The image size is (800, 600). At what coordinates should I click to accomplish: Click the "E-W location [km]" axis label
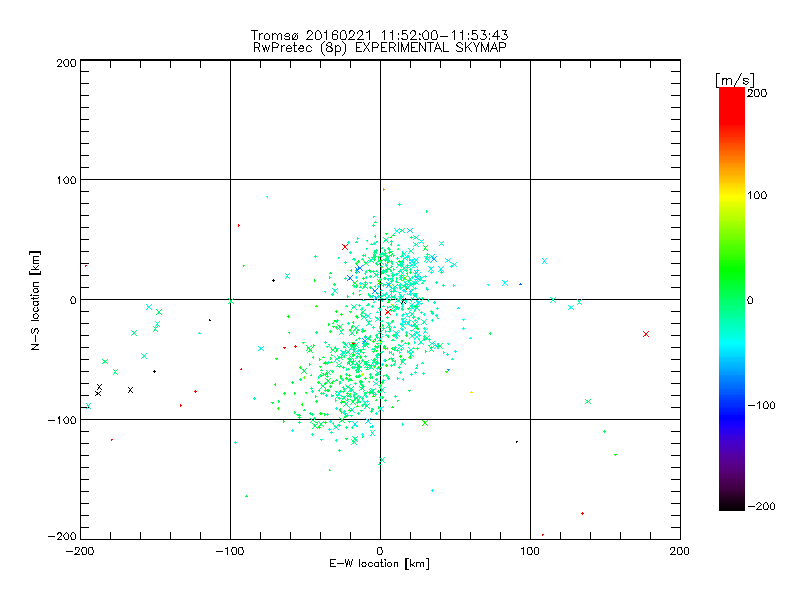[379, 564]
